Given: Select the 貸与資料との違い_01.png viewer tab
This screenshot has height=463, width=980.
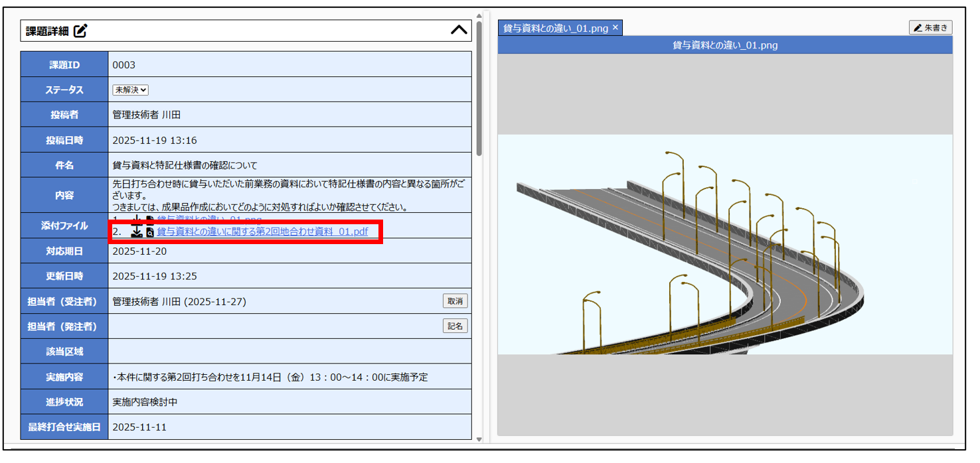Looking at the screenshot, I should (x=555, y=28).
